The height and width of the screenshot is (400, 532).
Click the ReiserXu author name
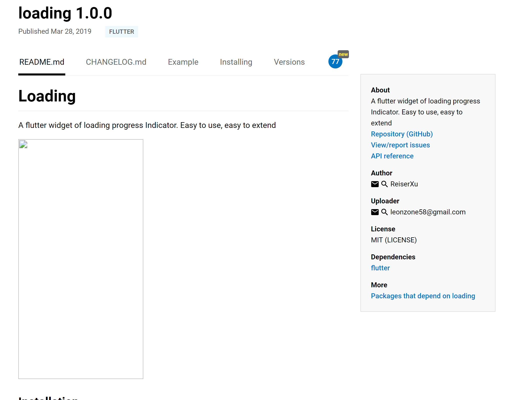[x=404, y=184]
